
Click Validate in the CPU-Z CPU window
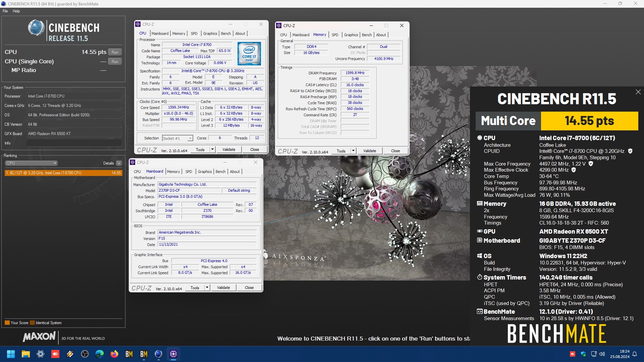point(229,149)
